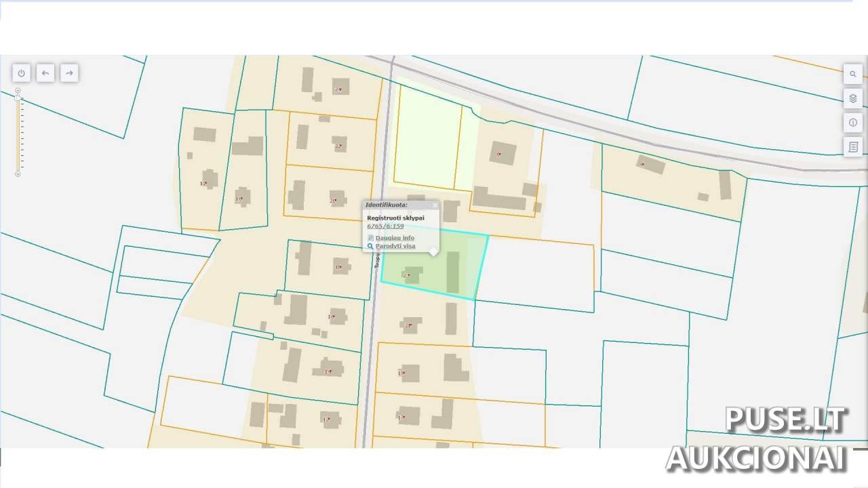Open the legend document panel
The height and width of the screenshot is (488, 868).
point(853,147)
